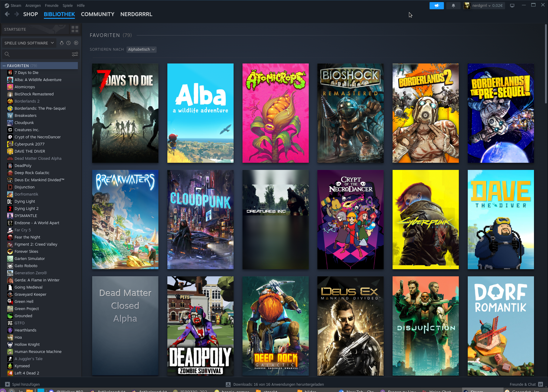
Task: Open the Alphabetisch sort dropdown
Action: point(141,49)
